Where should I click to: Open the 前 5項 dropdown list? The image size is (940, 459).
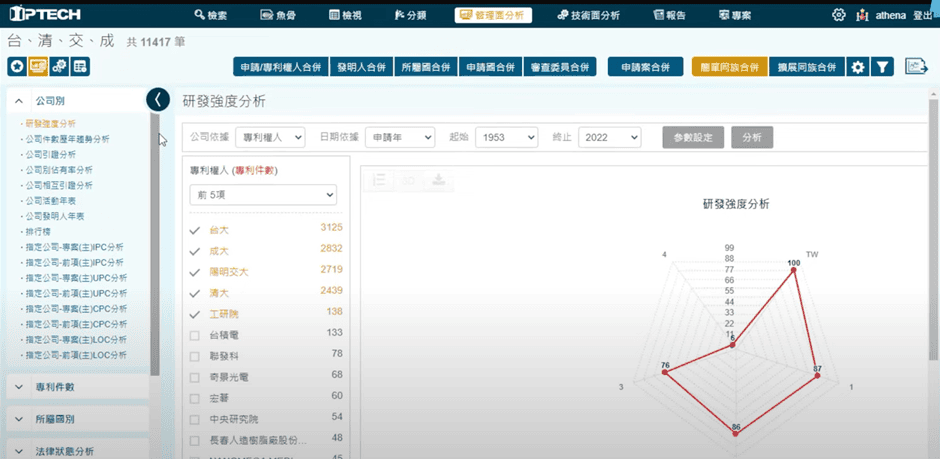point(263,195)
